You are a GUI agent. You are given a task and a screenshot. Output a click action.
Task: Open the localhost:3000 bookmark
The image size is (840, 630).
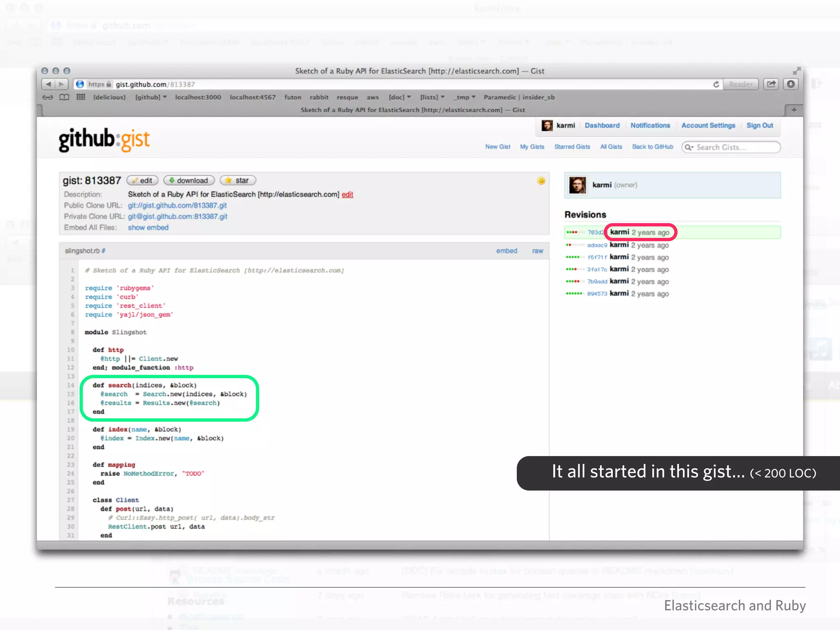198,97
